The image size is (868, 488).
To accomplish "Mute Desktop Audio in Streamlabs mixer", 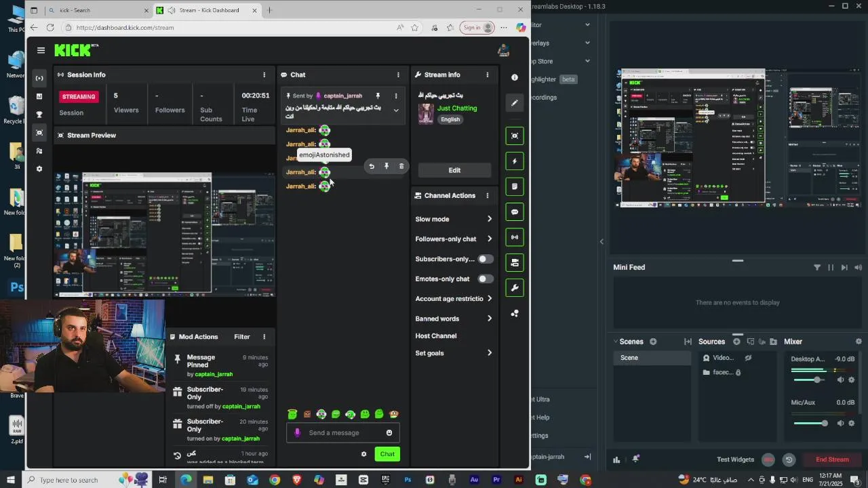I will pyautogui.click(x=841, y=380).
